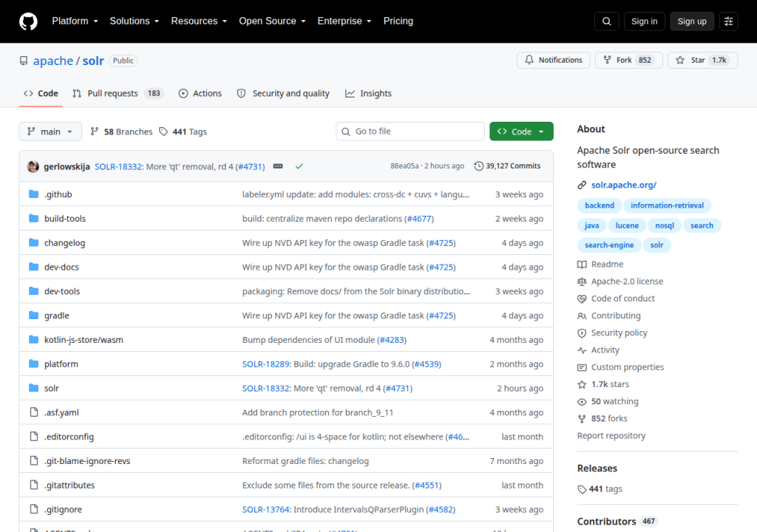Click the gerlowskija avatar thumbnail
Screen dimensions: 757x532
click(33, 166)
